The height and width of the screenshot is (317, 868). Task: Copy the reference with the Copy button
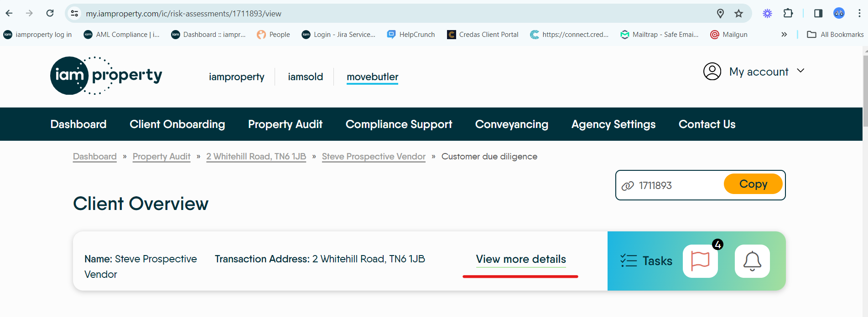(x=753, y=184)
